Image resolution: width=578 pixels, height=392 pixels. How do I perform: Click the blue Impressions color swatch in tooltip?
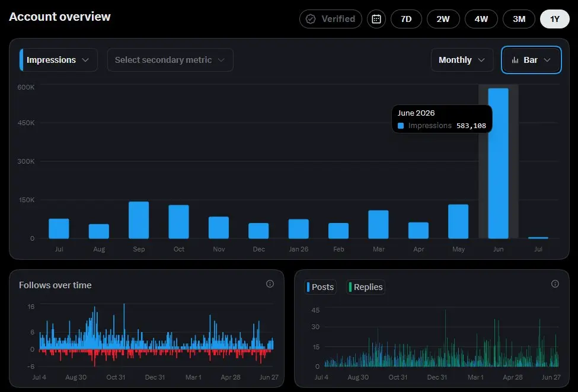401,126
